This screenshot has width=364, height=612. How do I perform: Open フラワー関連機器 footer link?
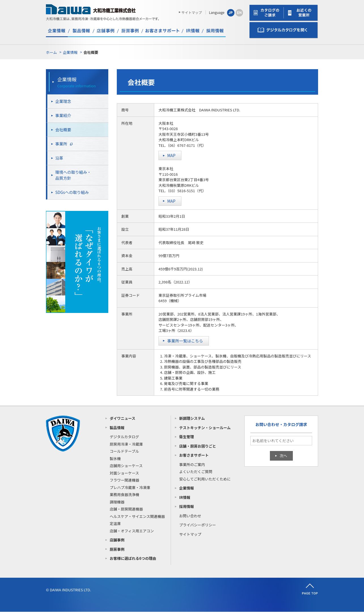124,480
